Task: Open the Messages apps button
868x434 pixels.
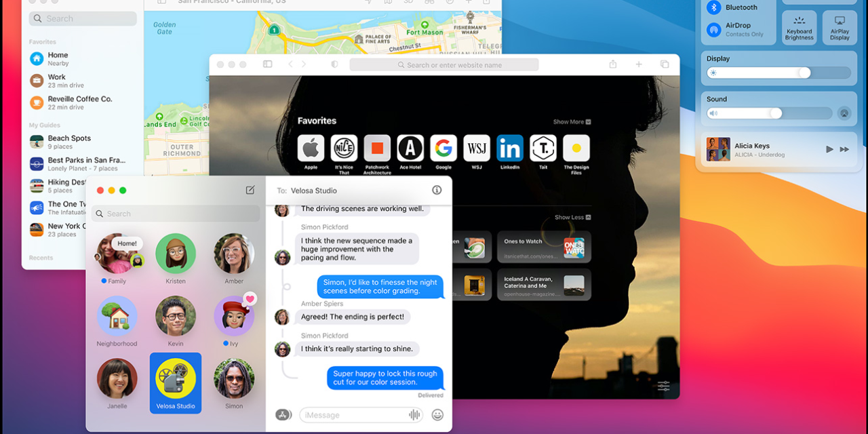Action: [283, 414]
